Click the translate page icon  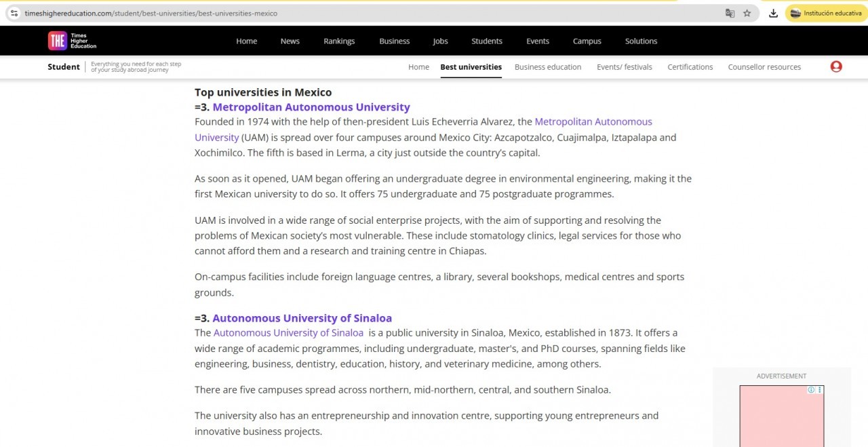point(730,13)
